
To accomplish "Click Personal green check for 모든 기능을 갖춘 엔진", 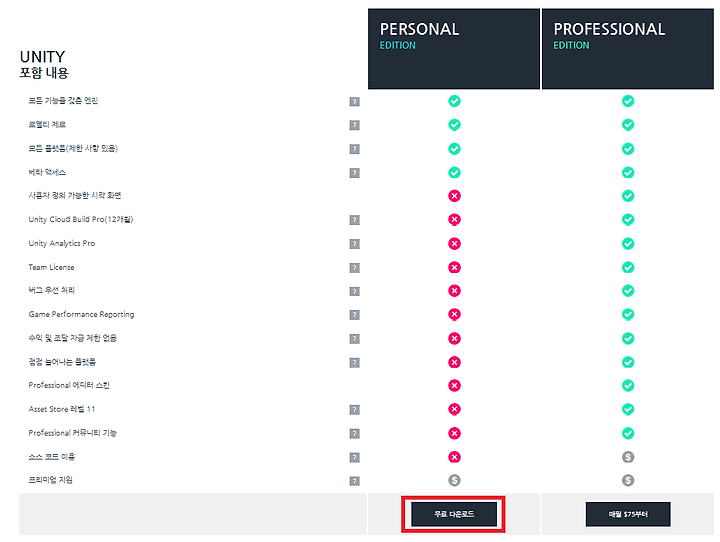I will [454, 101].
